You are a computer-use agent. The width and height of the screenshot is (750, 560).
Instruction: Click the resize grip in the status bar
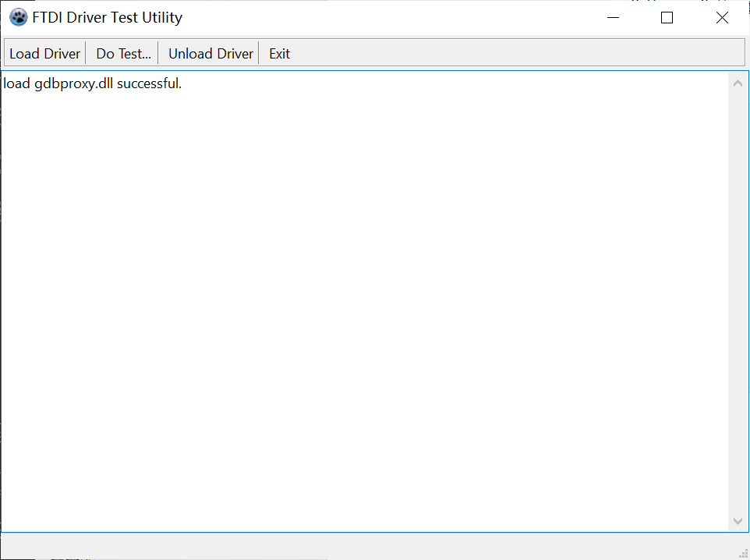pyautogui.click(x=743, y=553)
